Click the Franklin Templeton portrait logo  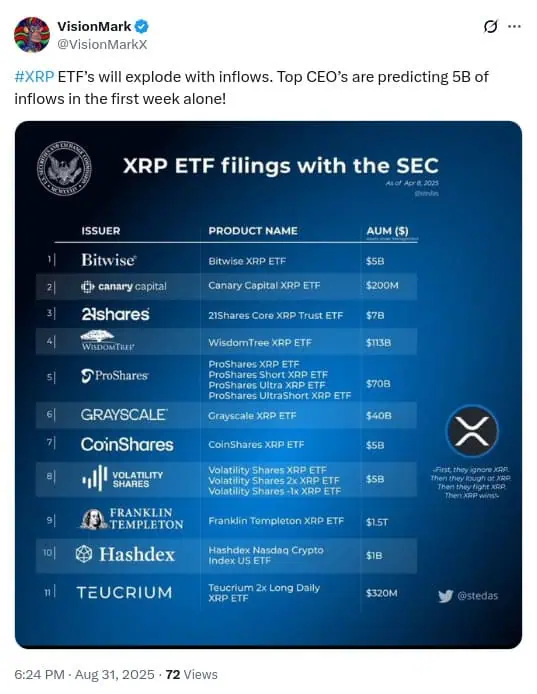coord(94,519)
